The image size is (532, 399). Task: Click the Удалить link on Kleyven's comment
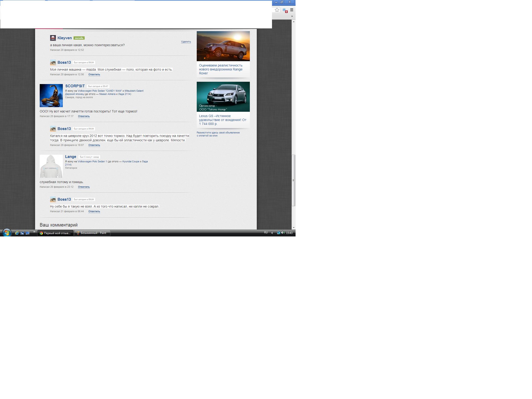click(186, 42)
